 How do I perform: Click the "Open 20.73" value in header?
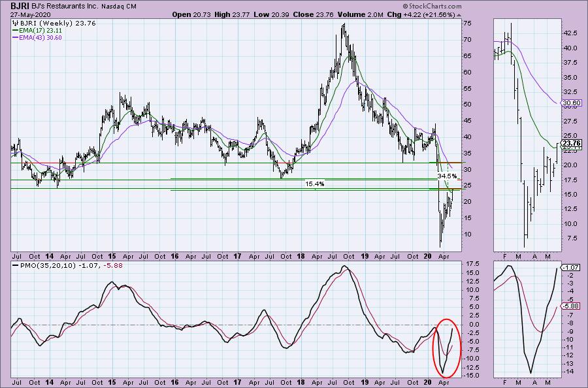click(191, 14)
